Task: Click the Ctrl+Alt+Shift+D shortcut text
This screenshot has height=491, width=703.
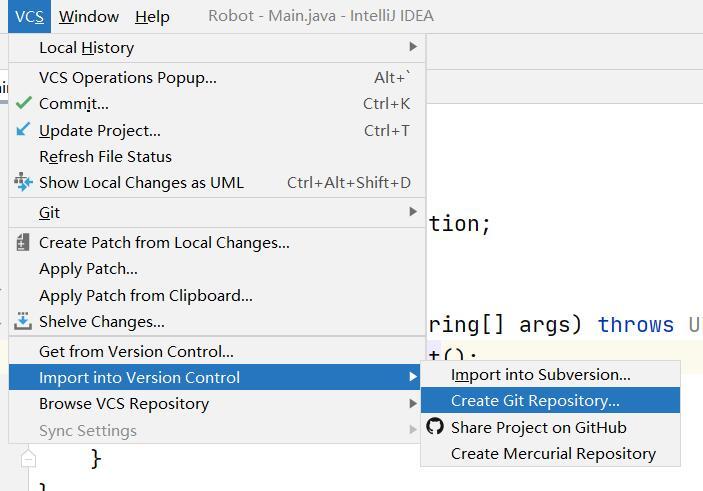Action: point(349,182)
